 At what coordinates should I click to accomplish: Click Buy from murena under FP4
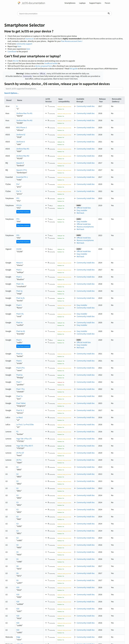(x=23, y=226)
